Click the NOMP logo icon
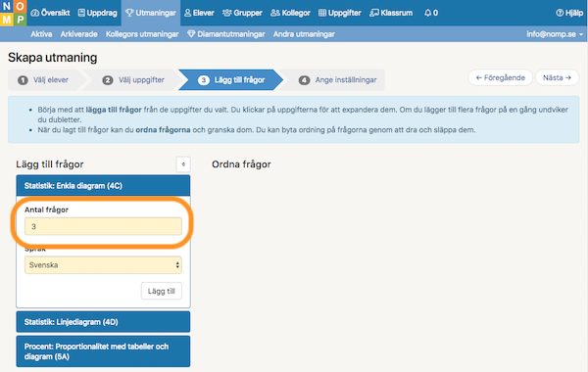This screenshot has width=588, height=372. (x=13, y=13)
